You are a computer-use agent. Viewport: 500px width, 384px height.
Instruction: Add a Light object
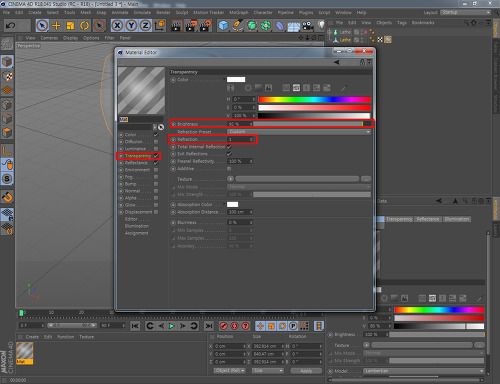[321, 25]
